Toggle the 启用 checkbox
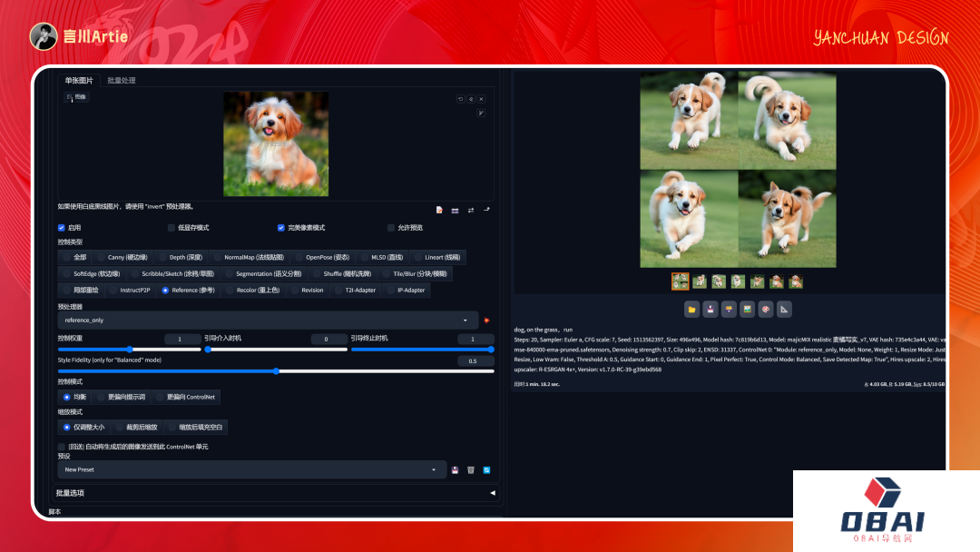 pyautogui.click(x=62, y=228)
